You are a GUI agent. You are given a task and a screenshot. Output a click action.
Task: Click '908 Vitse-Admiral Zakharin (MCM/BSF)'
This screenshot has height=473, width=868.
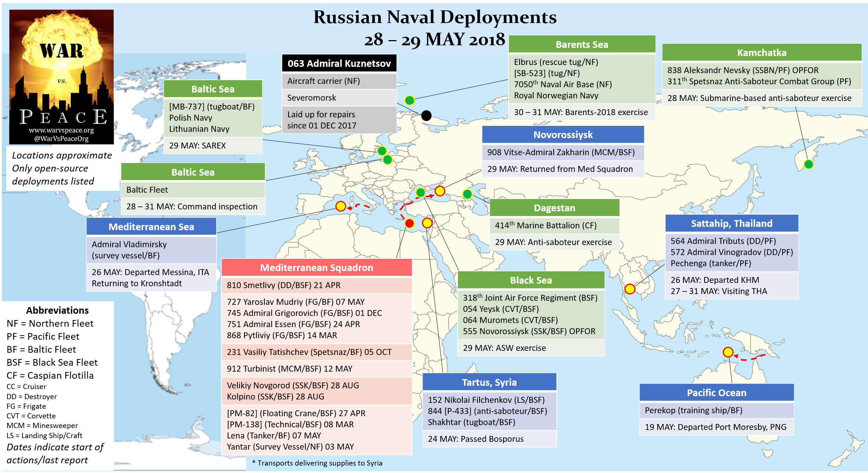pyautogui.click(x=561, y=152)
